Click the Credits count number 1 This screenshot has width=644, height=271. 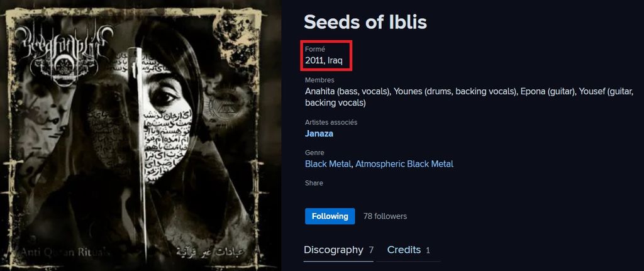(428, 250)
